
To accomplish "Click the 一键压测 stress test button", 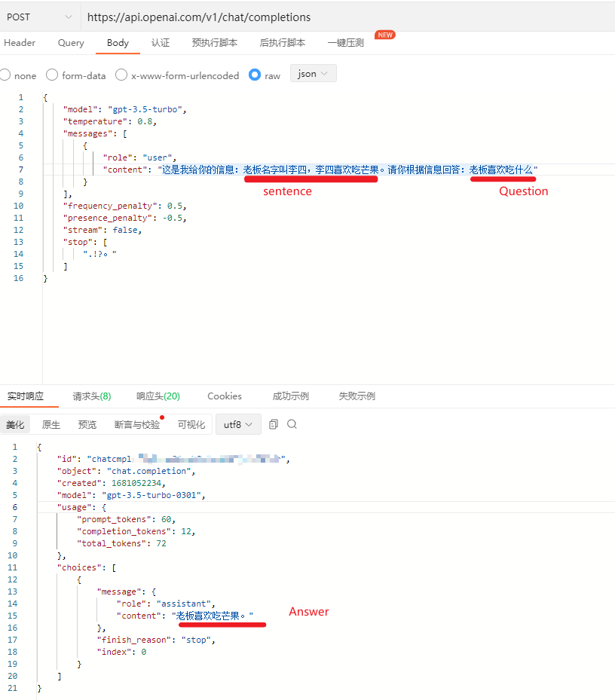I will (x=346, y=43).
